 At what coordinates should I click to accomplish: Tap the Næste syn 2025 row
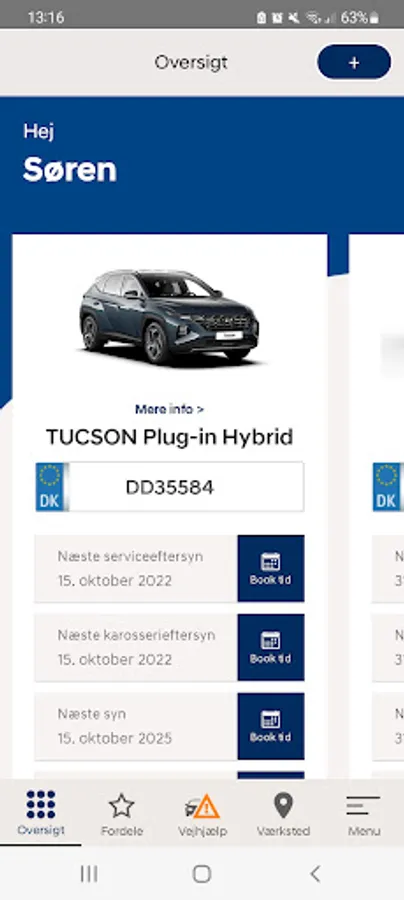[x=136, y=726]
